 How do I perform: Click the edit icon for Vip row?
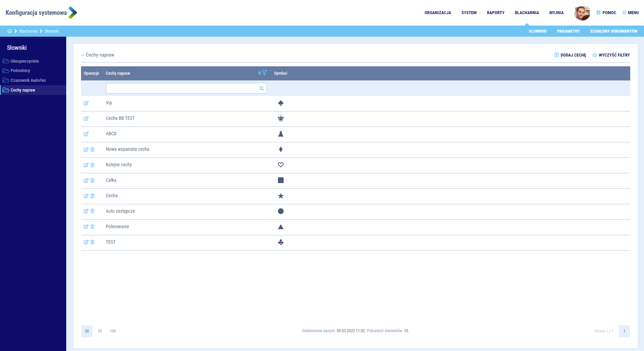(86, 103)
